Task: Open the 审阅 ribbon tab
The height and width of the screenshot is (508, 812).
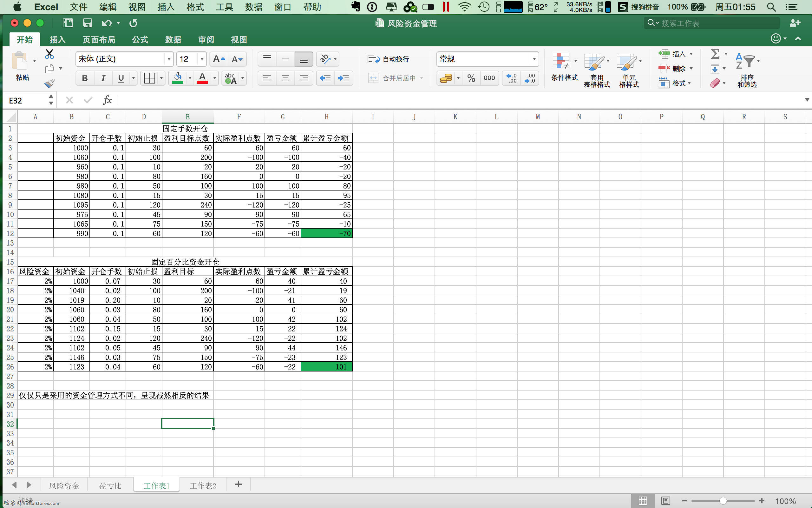Action: (x=206, y=40)
